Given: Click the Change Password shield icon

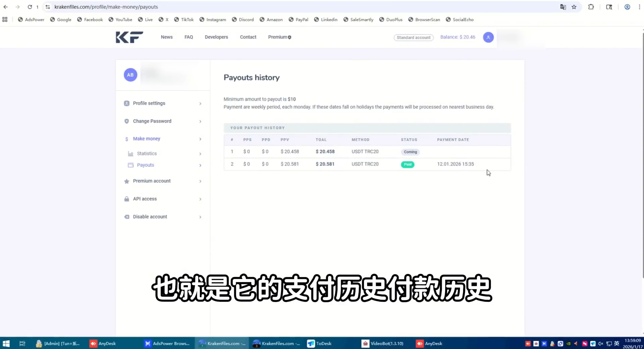Looking at the screenshot, I should [x=126, y=121].
